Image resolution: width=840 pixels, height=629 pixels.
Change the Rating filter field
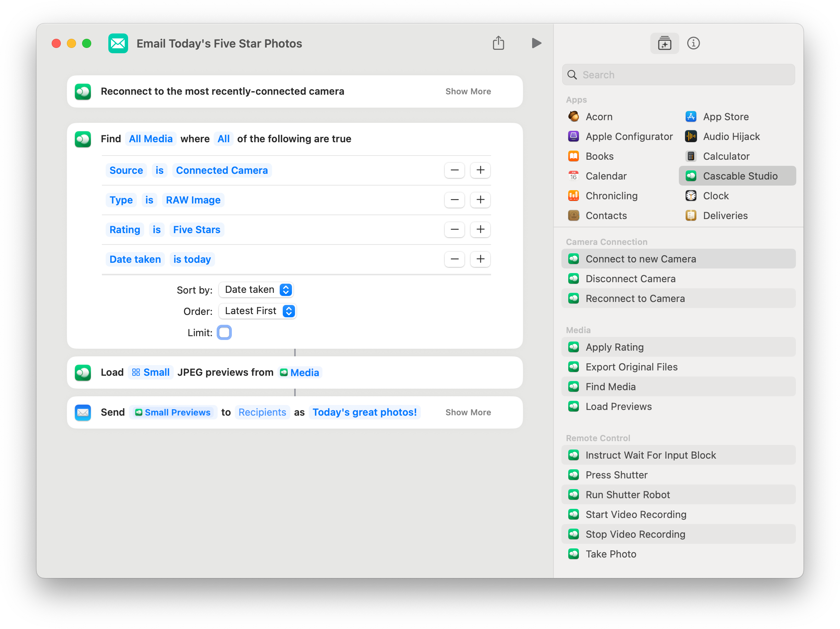coord(125,230)
